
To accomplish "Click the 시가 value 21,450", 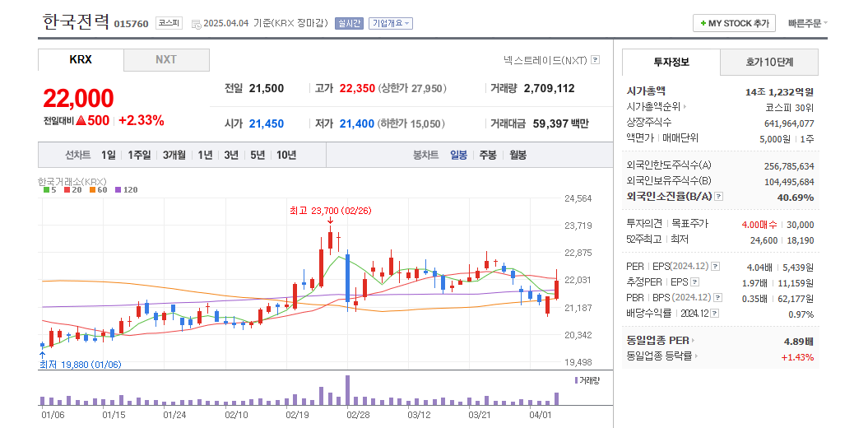I will pos(267,123).
